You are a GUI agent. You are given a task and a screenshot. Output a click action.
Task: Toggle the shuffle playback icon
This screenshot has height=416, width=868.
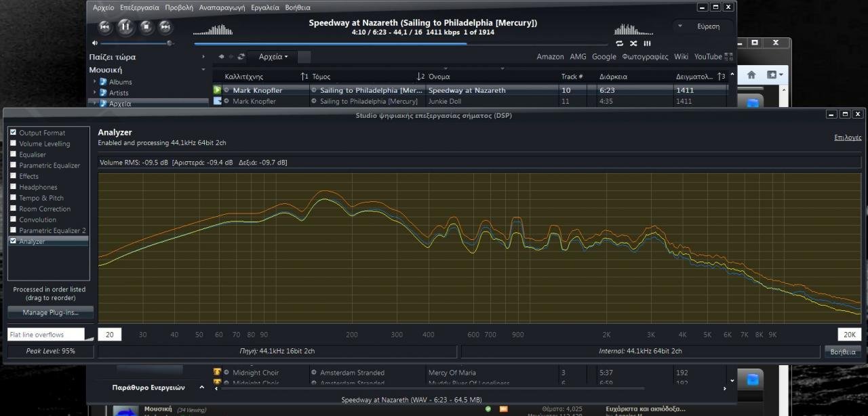click(x=633, y=43)
